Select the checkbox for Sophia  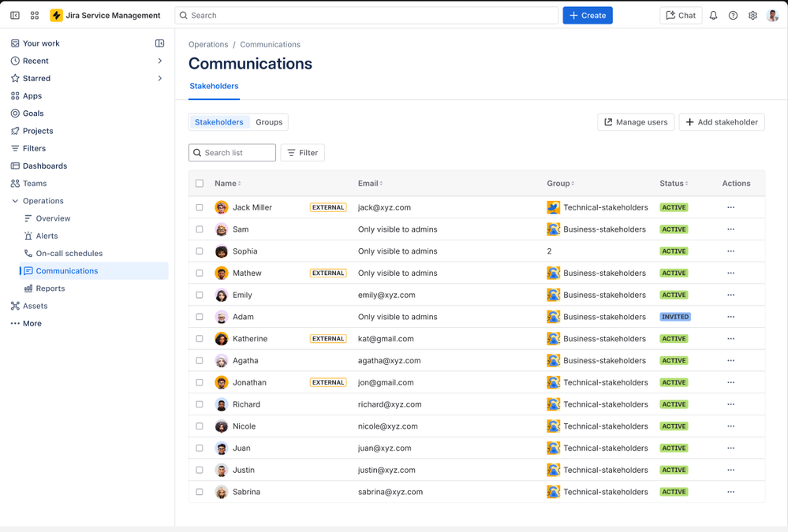click(x=200, y=251)
